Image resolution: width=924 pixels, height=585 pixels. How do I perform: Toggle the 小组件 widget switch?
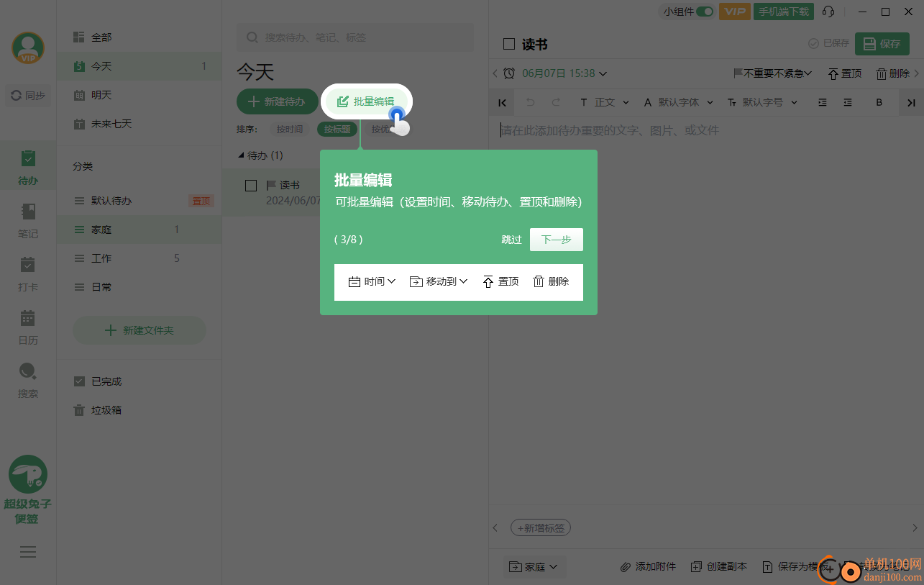[x=704, y=12]
